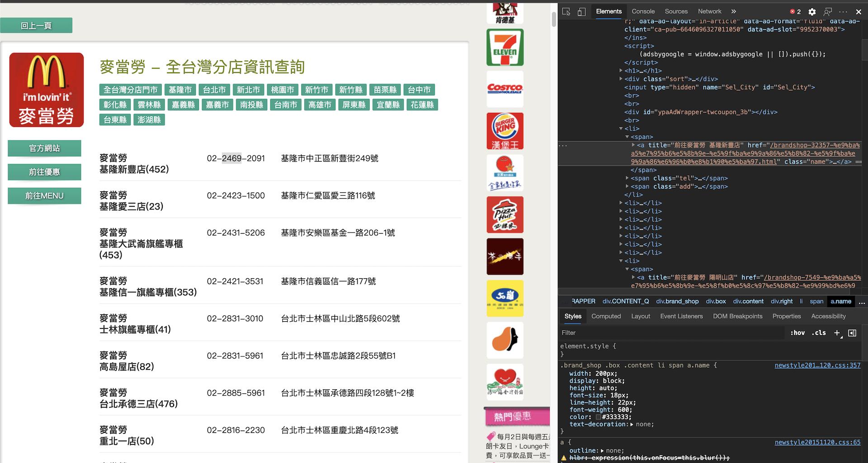This screenshot has height=463, width=868.
Task: Click phone number 02-2423-1500
Action: (236, 196)
